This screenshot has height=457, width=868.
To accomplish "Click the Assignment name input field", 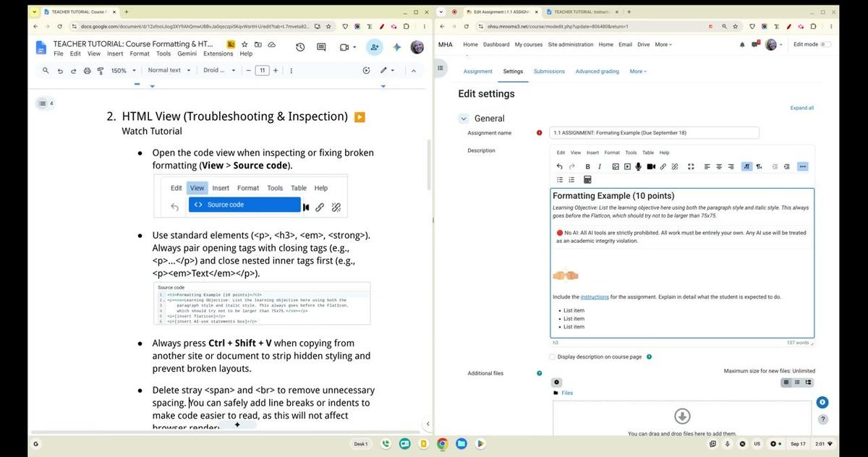I will tap(654, 133).
